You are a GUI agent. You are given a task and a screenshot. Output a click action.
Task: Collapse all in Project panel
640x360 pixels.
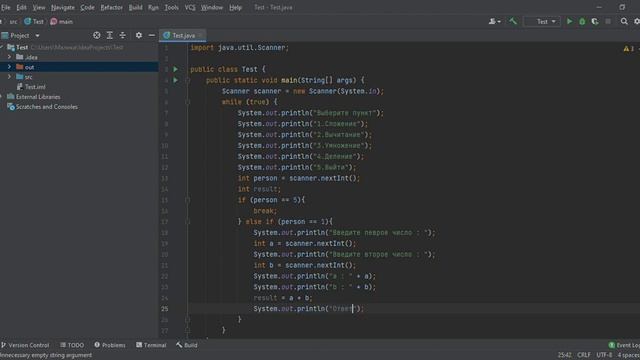122,36
